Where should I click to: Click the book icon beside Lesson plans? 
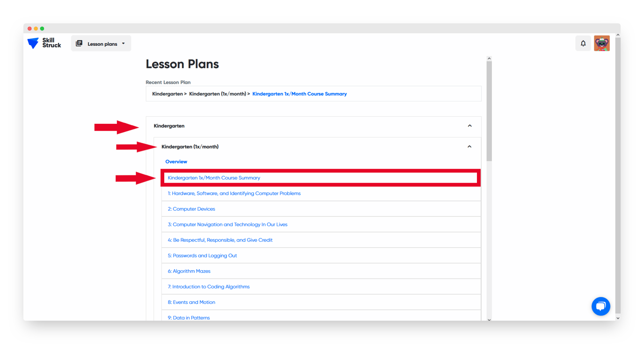tap(78, 43)
